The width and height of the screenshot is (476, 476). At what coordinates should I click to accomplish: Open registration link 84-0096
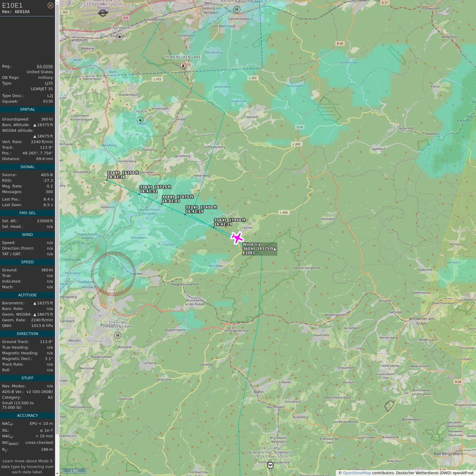tap(45, 66)
